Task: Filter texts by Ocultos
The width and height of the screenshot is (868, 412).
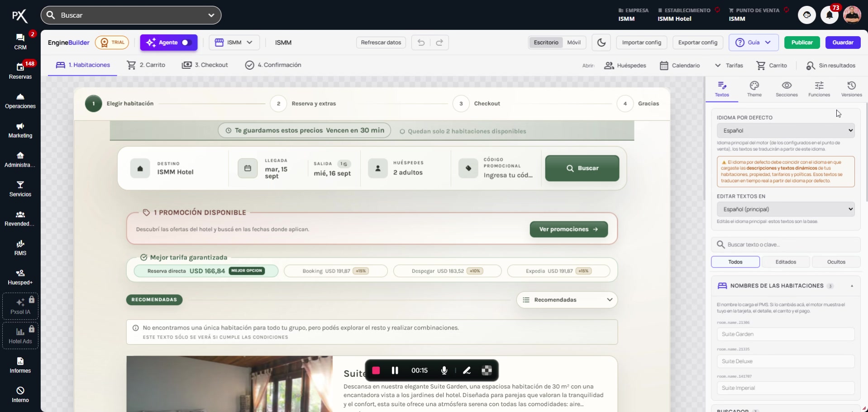Action: (836, 262)
